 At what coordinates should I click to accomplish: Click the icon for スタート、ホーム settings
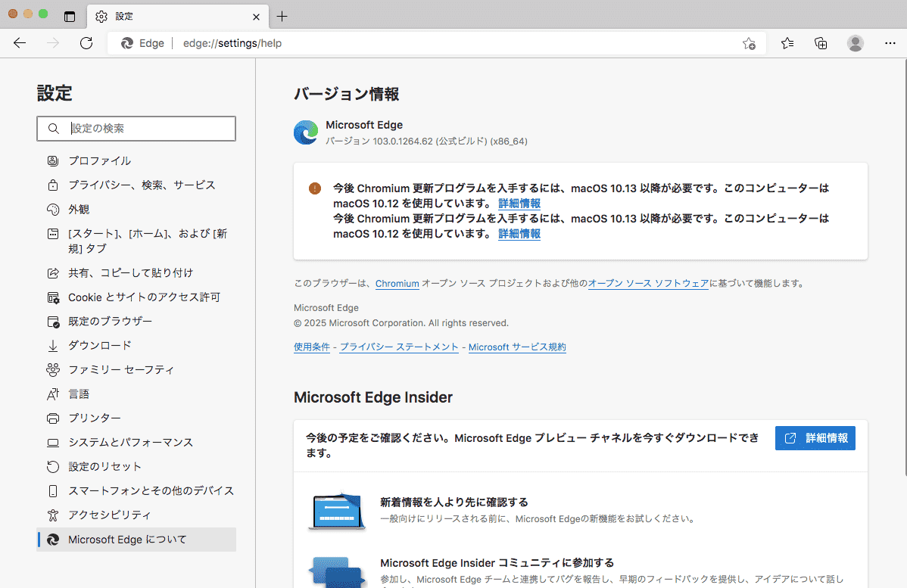coord(53,234)
